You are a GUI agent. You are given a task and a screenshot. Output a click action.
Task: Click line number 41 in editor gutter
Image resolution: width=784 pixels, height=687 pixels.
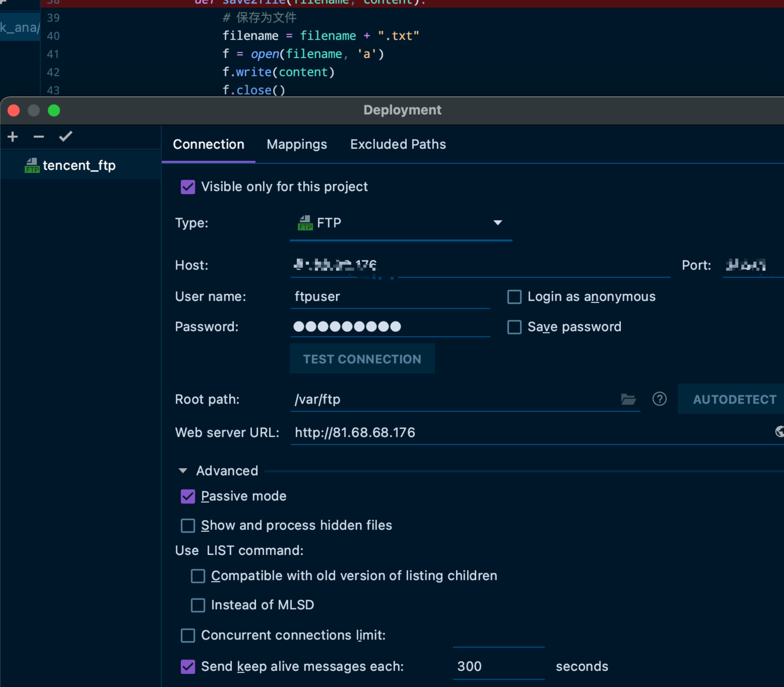point(53,54)
